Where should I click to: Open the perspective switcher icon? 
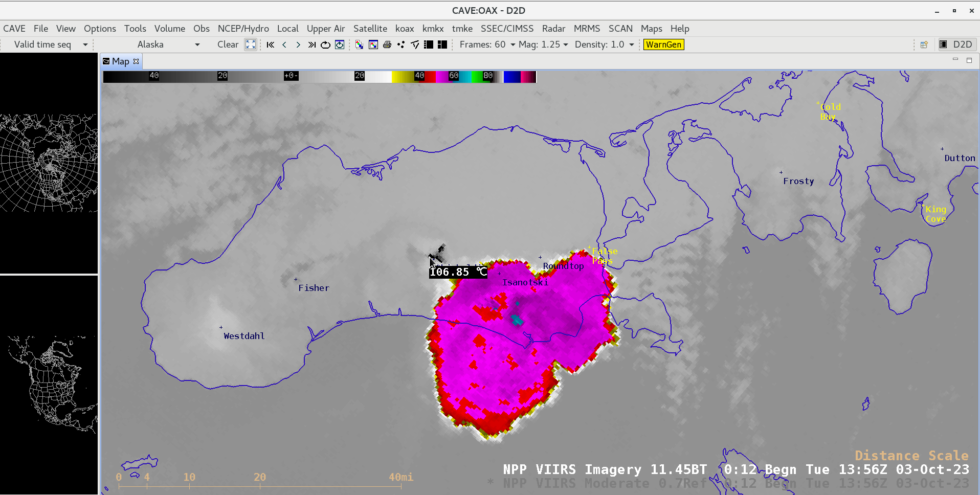924,44
